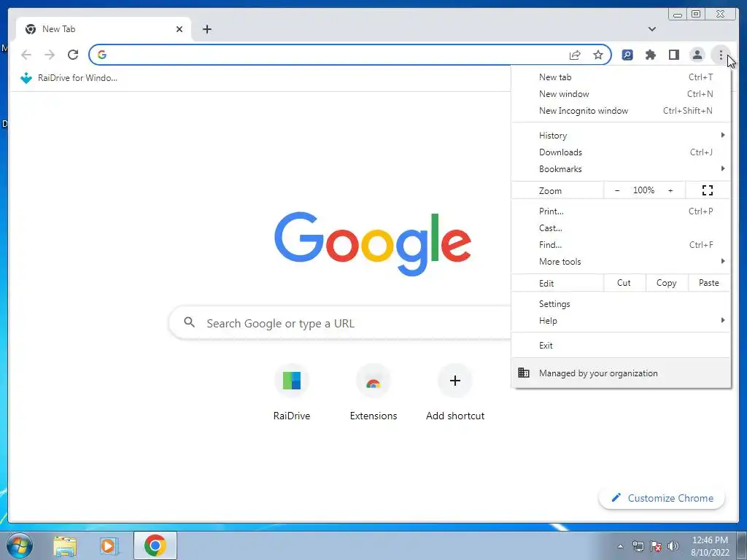Click the network tray icon
The image size is (747, 560).
[638, 546]
